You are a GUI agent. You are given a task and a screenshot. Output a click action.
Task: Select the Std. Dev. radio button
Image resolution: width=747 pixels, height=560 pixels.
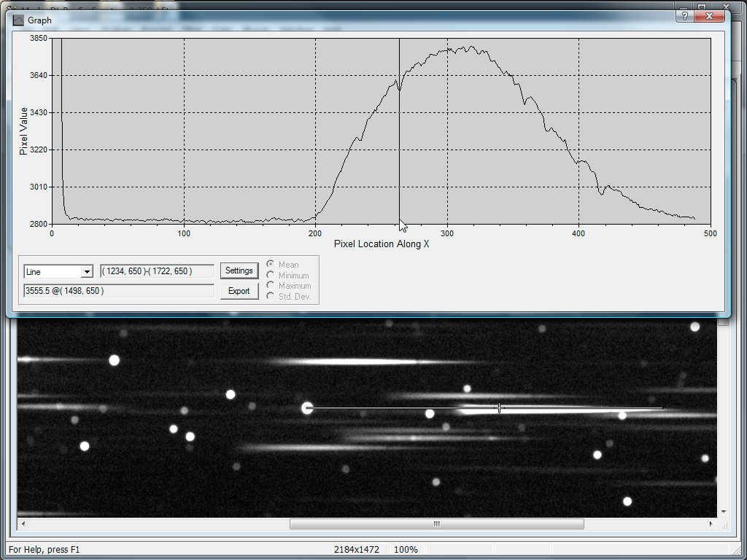(270, 296)
